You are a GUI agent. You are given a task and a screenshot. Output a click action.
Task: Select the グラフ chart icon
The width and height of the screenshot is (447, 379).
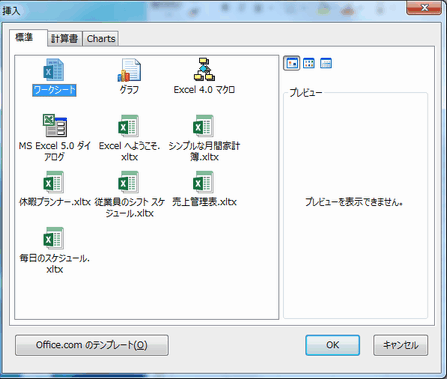pos(129,70)
